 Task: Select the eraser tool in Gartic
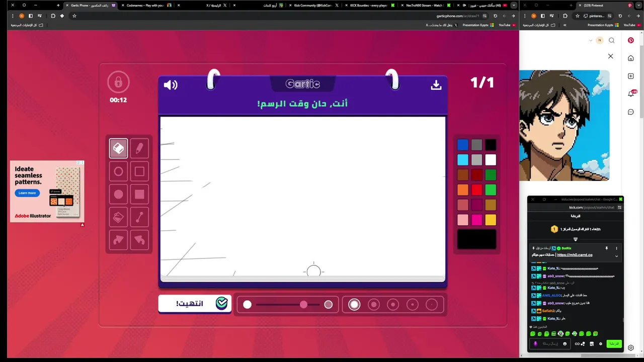pyautogui.click(x=119, y=148)
